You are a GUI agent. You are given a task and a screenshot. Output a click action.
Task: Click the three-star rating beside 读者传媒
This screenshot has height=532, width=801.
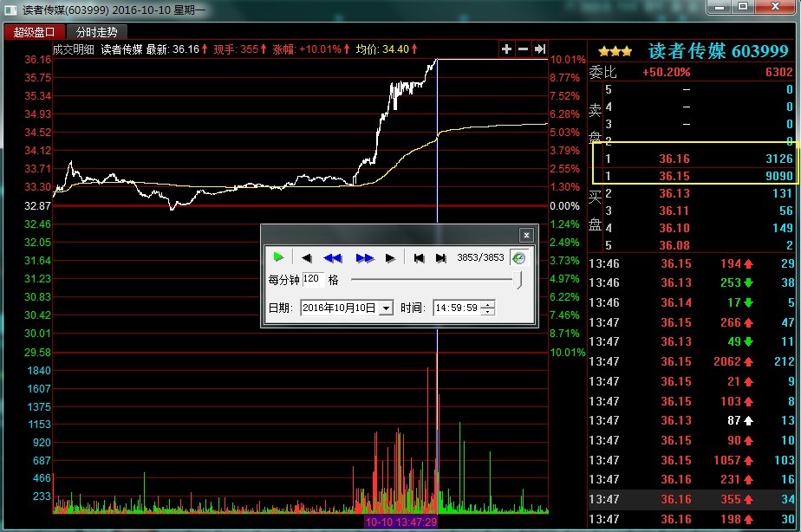(x=615, y=52)
